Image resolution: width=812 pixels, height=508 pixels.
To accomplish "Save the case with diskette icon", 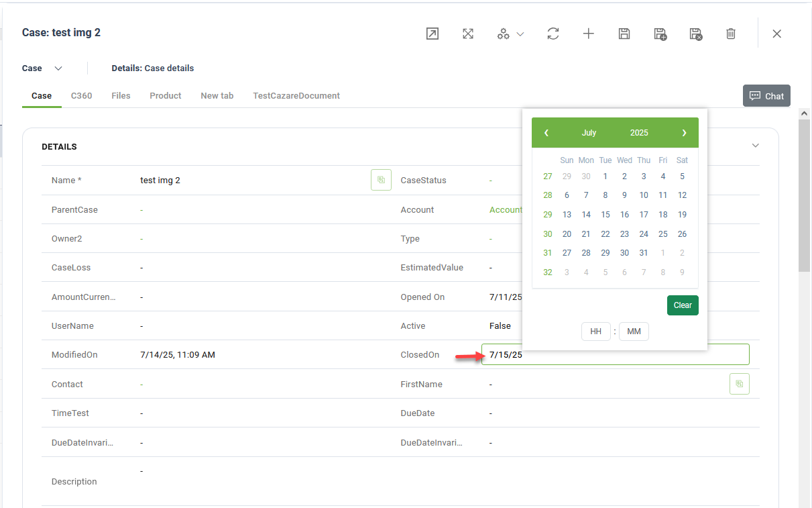I will pos(624,34).
